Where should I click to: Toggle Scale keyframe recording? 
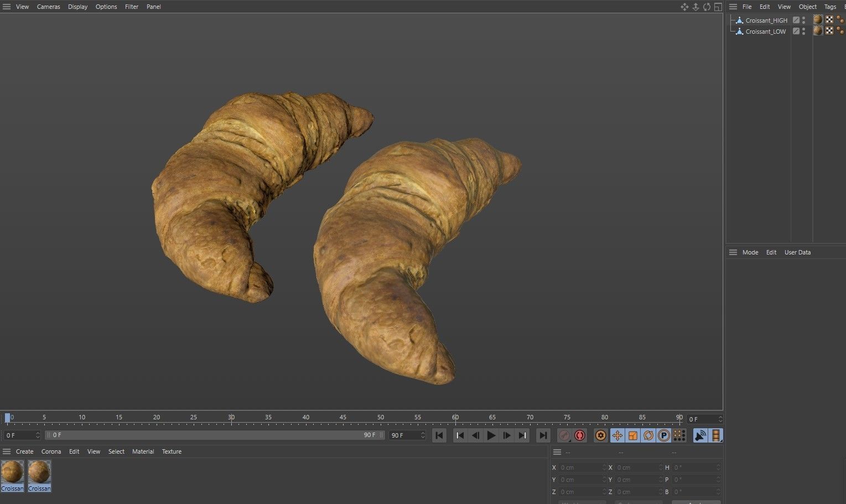pos(632,435)
